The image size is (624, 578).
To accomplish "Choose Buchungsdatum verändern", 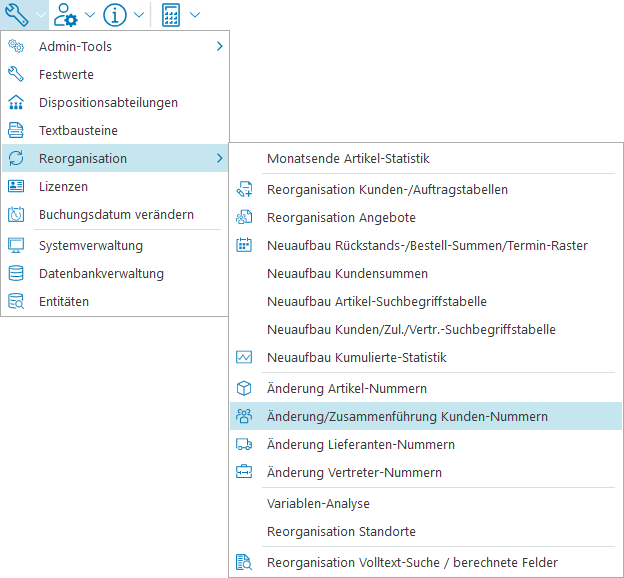I will pyautogui.click(x=116, y=214).
